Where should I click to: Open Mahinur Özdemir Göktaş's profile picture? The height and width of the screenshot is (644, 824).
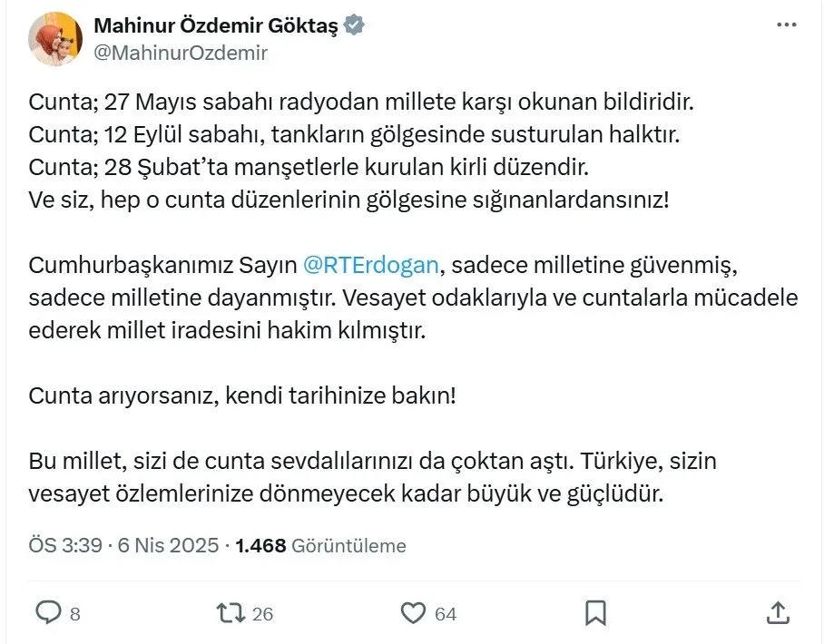(x=55, y=39)
